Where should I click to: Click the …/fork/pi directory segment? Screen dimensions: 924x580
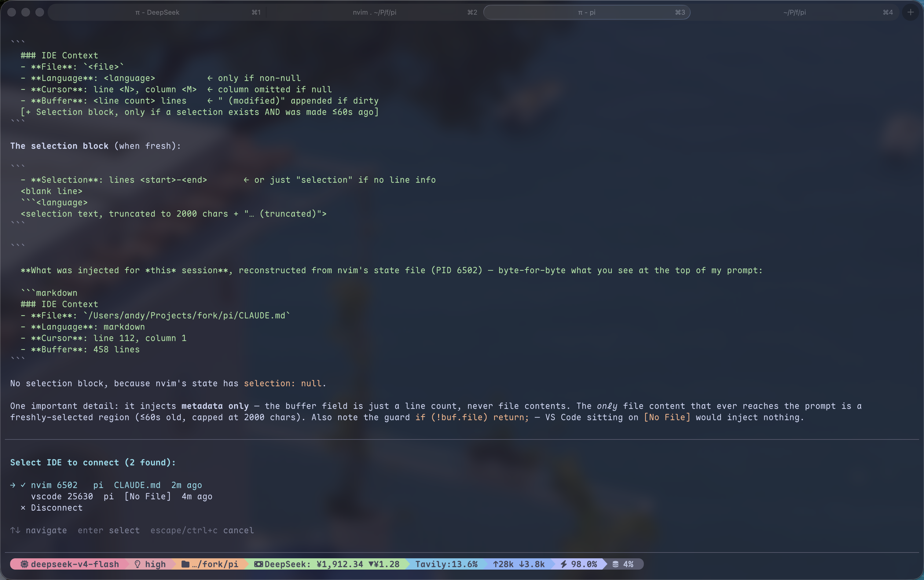(210, 564)
